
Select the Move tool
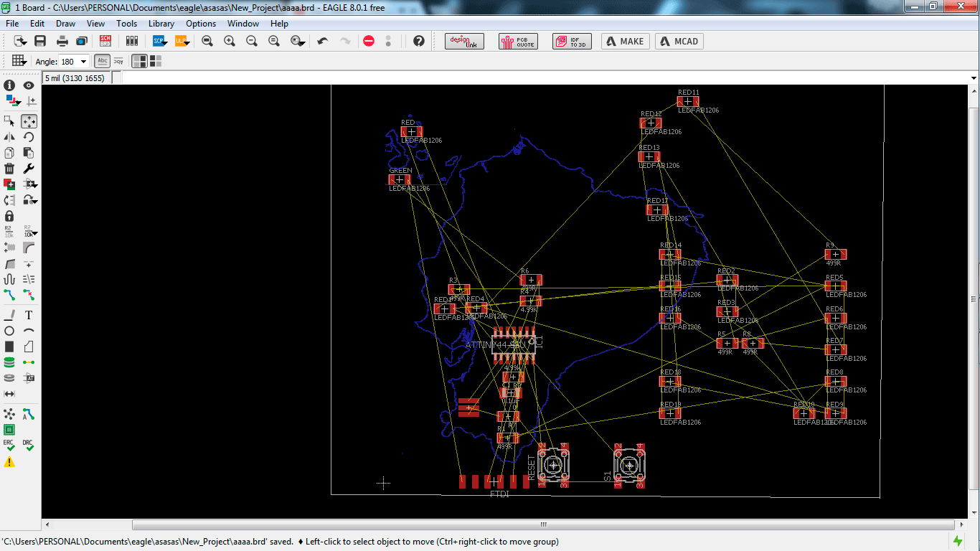coord(29,121)
